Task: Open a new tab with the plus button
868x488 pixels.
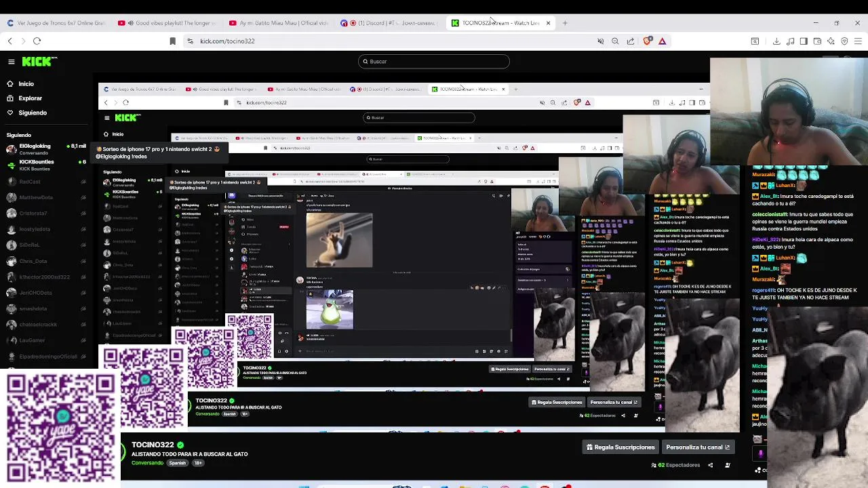Action: pyautogui.click(x=565, y=23)
